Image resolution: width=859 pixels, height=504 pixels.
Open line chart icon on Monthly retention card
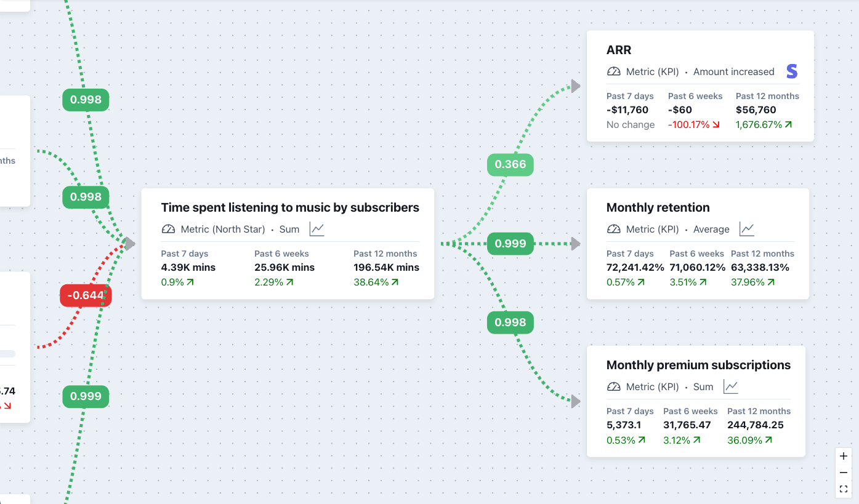[747, 230]
